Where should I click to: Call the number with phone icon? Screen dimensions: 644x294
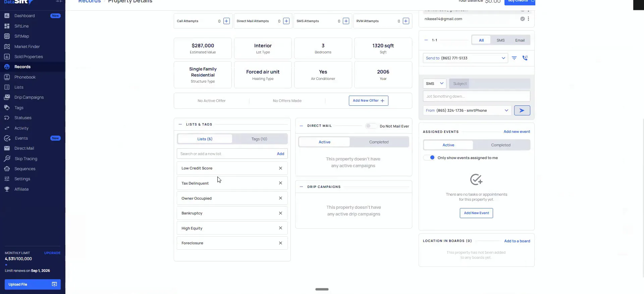coord(525,58)
